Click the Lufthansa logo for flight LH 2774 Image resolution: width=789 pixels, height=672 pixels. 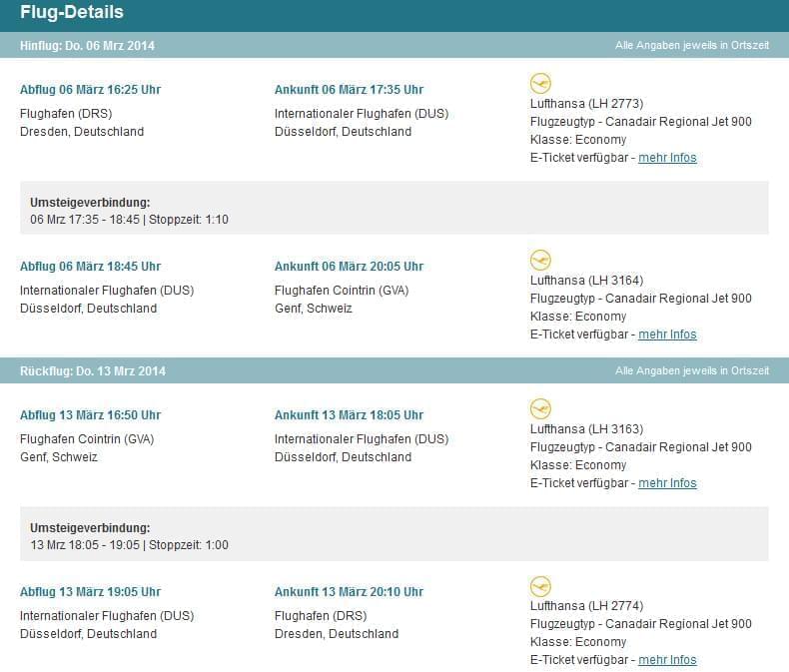point(540,586)
